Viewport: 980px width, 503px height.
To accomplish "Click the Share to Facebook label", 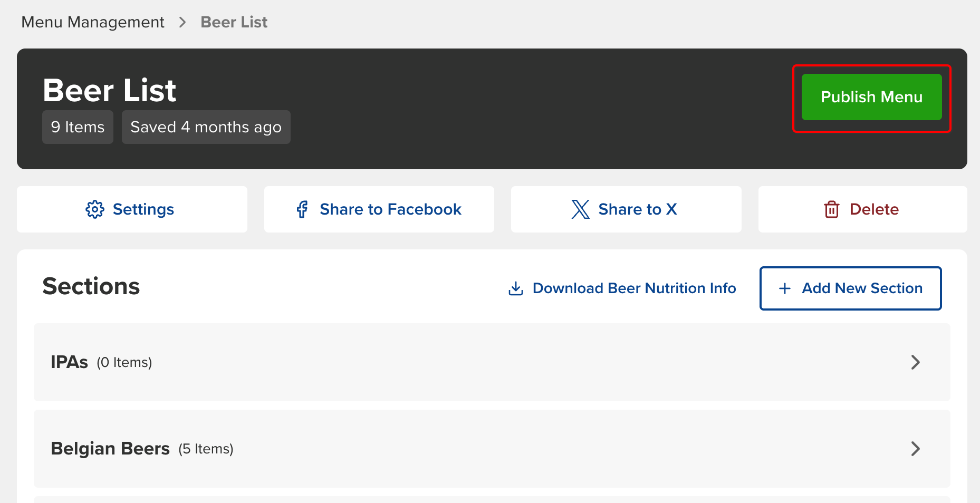I will click(x=390, y=209).
